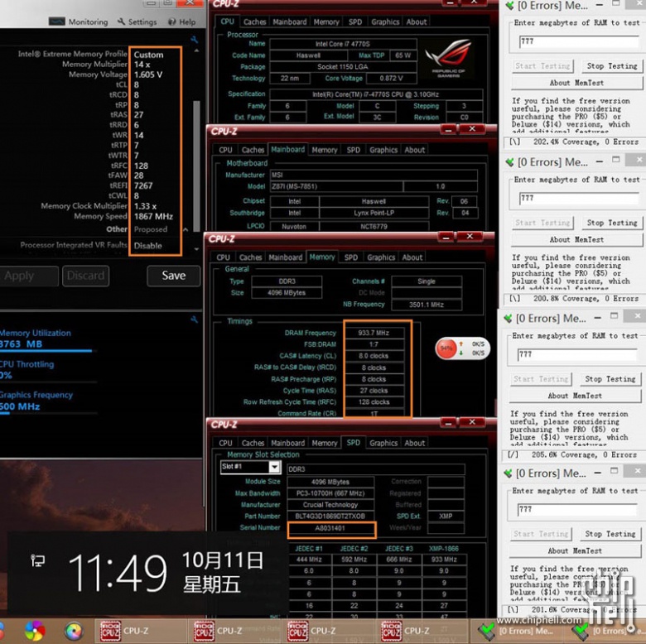Open Monitoring in Intel XTU top bar
The height and width of the screenshot is (644, 646).
[x=79, y=22]
